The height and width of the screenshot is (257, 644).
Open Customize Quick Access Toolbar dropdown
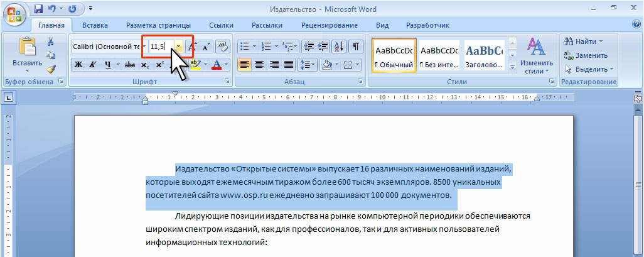90,8
